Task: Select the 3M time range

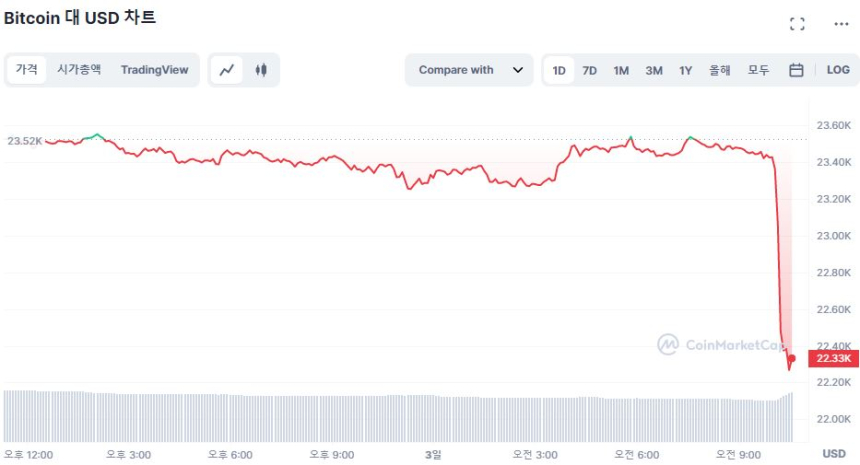Action: [654, 70]
